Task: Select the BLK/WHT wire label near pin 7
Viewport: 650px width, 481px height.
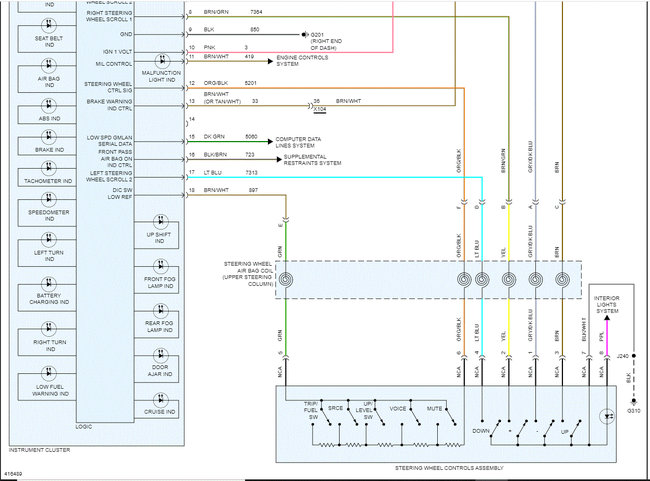Action: pyautogui.click(x=584, y=329)
